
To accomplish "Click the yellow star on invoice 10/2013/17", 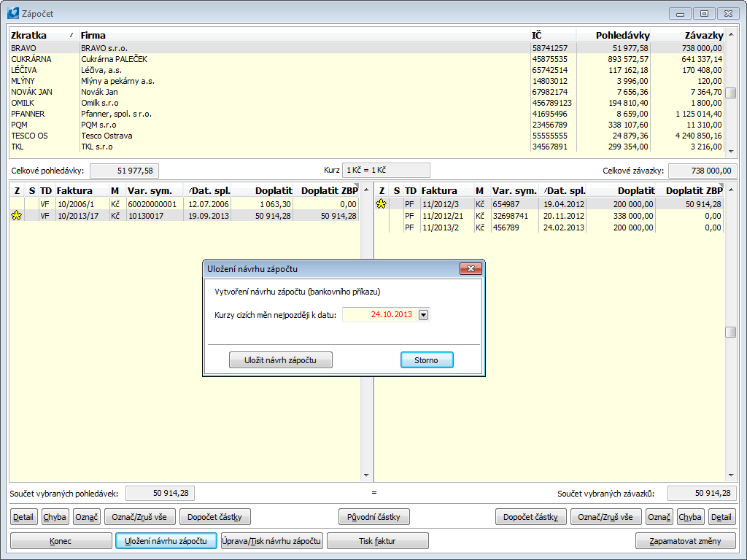I will pos(17,216).
